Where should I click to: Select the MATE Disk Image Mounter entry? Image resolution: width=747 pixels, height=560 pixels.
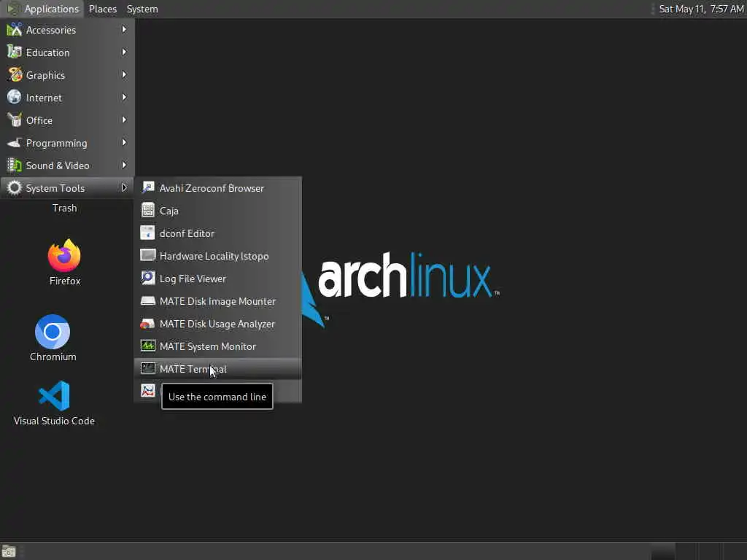(x=218, y=300)
